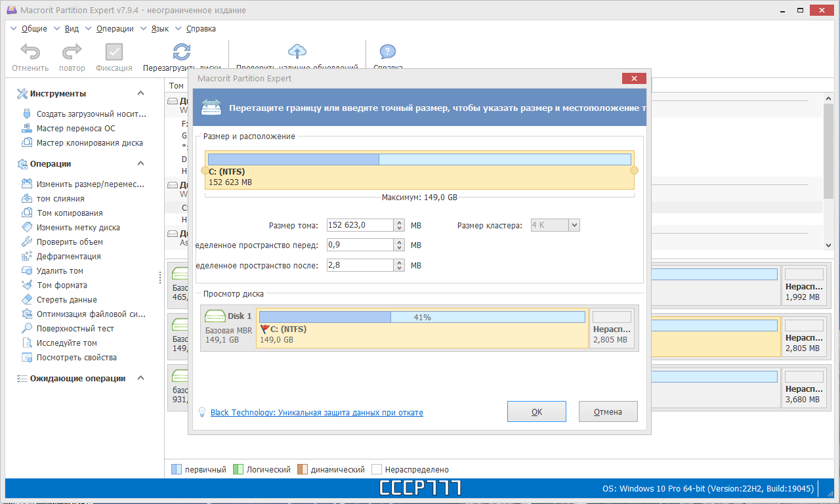The width and height of the screenshot is (840, 504).
Task: Open the Black Technology rollback protection link
Action: click(316, 413)
